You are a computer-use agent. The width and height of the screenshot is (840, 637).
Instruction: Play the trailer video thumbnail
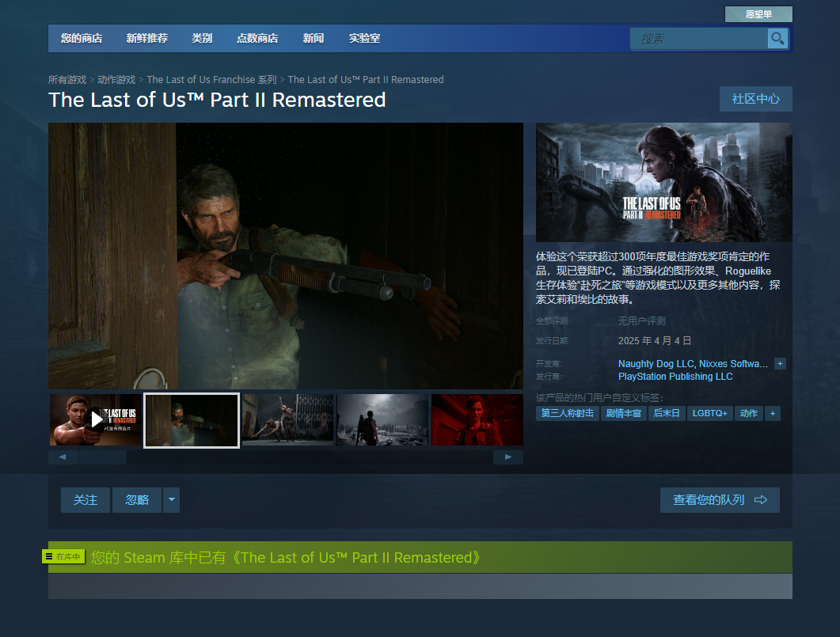point(96,420)
